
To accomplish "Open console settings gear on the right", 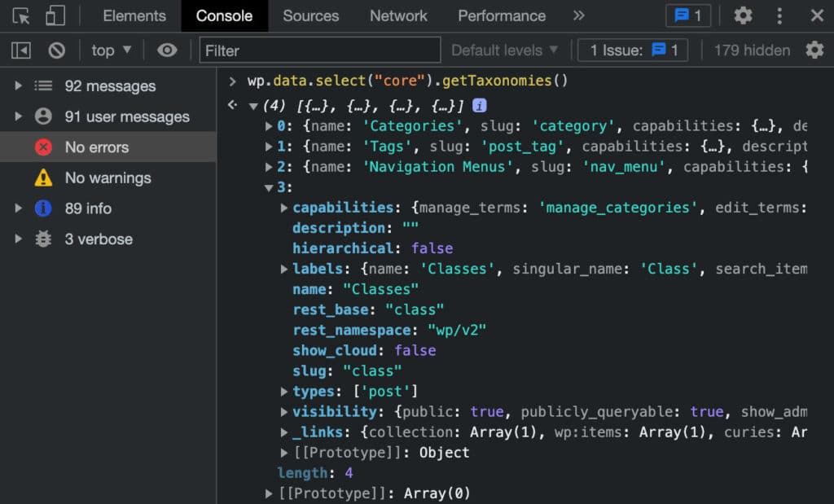I will pyautogui.click(x=814, y=50).
